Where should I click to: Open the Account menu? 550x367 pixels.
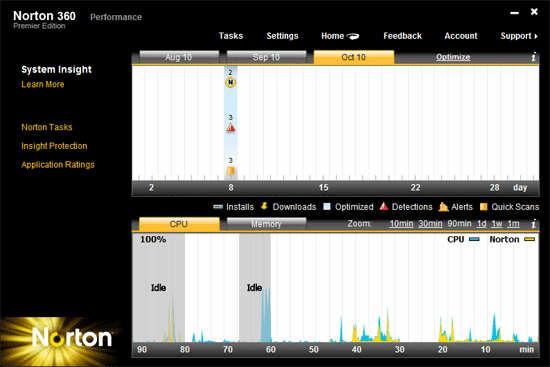[x=461, y=36]
